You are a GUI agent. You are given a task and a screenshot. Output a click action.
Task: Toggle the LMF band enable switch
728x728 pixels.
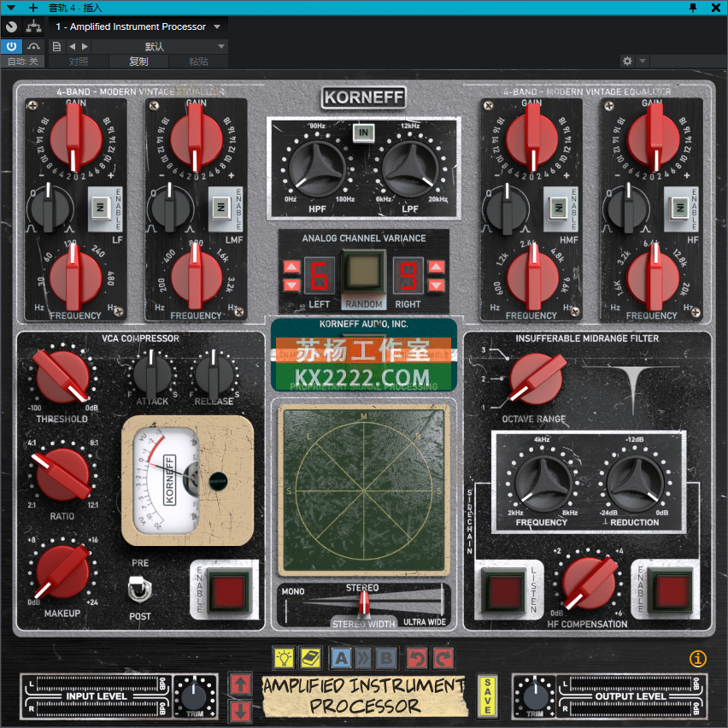(x=220, y=207)
